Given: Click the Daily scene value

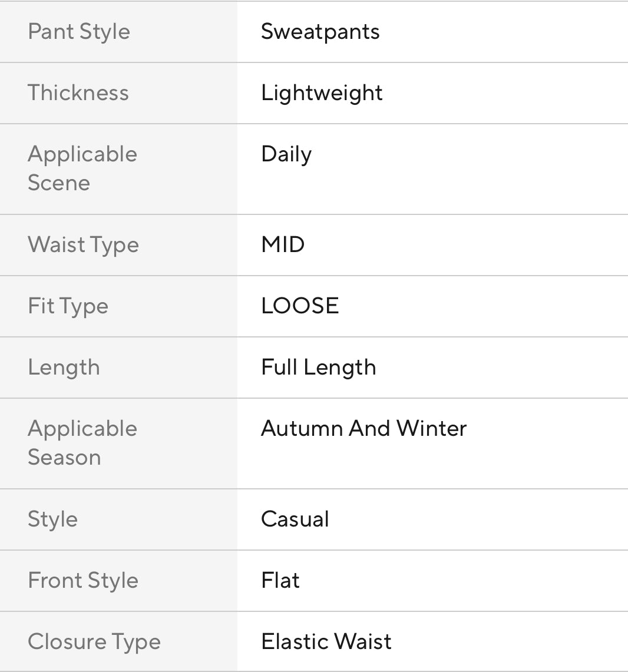Looking at the screenshot, I should pos(286,154).
